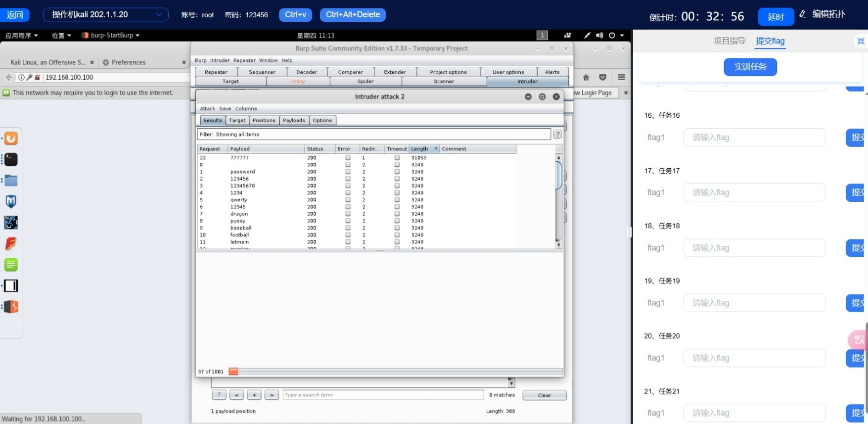The image size is (868, 424).
Task: Click the results table scrollbar down arrow
Action: tap(559, 244)
